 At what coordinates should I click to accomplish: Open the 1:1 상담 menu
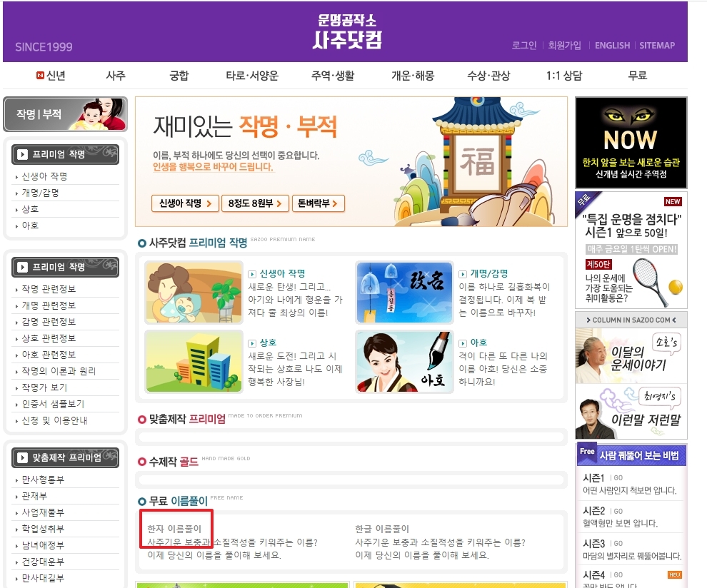564,76
